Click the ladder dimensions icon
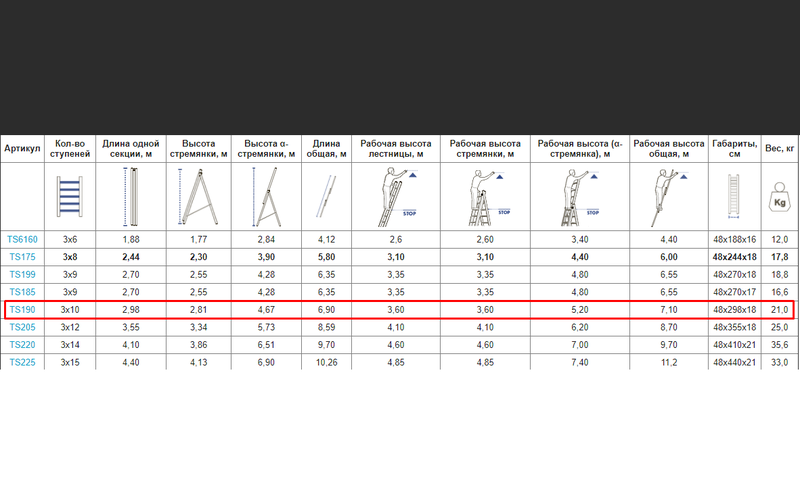Viewport: 800px width, 504px height. 734,196
